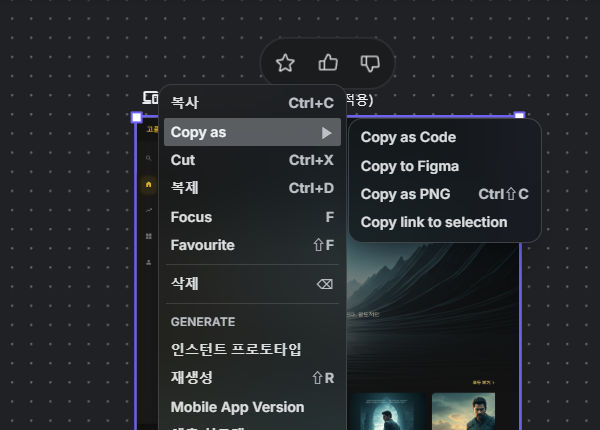Choose 삭제 to delete the selection
The height and width of the screenshot is (430, 600).
[252, 284]
